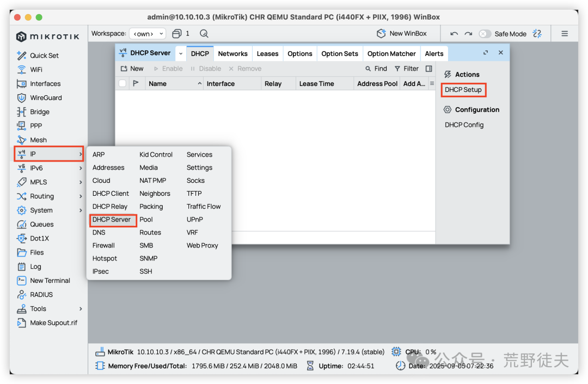Viewport: 588px width, 384px height.
Task: Switch to the Networks tab
Action: tap(233, 53)
